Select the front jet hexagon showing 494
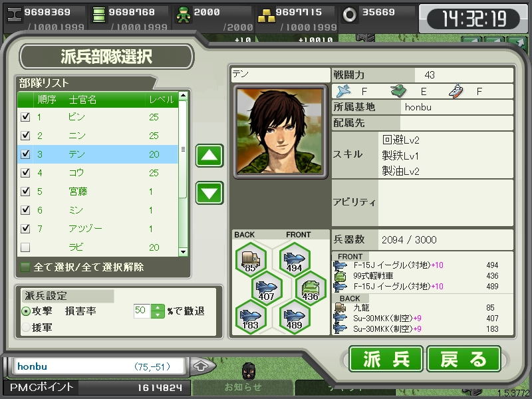This screenshot has width=532, height=399. 294,260
